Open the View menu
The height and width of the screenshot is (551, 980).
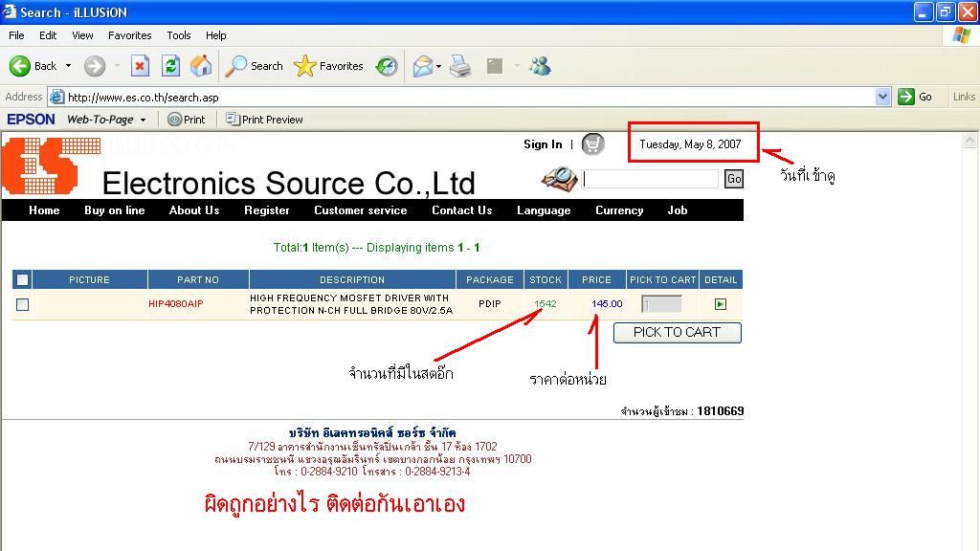pyautogui.click(x=82, y=35)
